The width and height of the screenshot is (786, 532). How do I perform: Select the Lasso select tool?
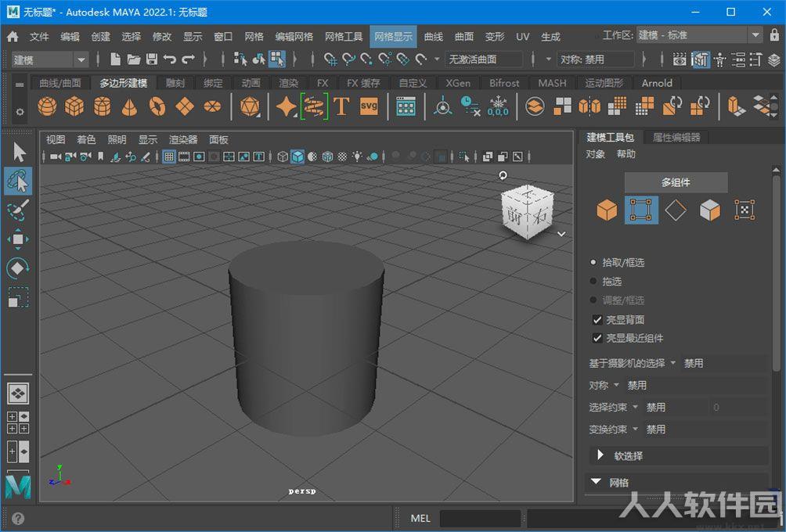tap(19, 181)
